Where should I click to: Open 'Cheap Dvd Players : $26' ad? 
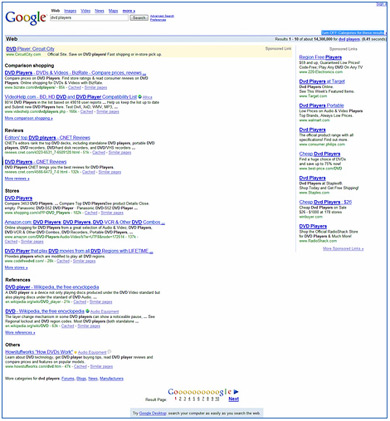[325, 202]
